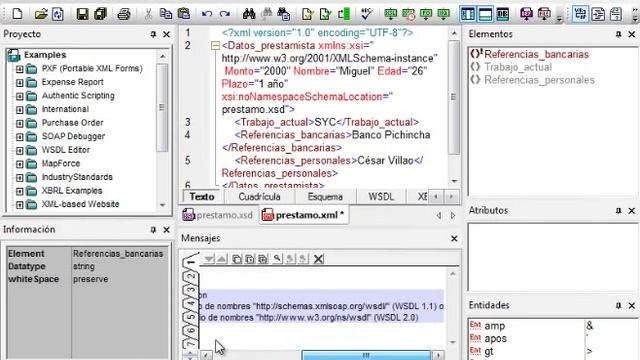Expand the Expense Report folder
640x360 pixels.
click(x=19, y=82)
